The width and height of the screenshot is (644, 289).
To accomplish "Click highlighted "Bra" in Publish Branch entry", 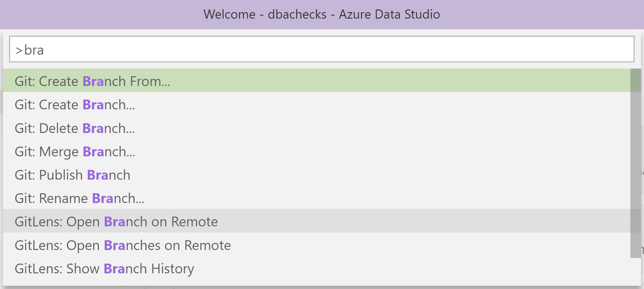I will (98, 175).
